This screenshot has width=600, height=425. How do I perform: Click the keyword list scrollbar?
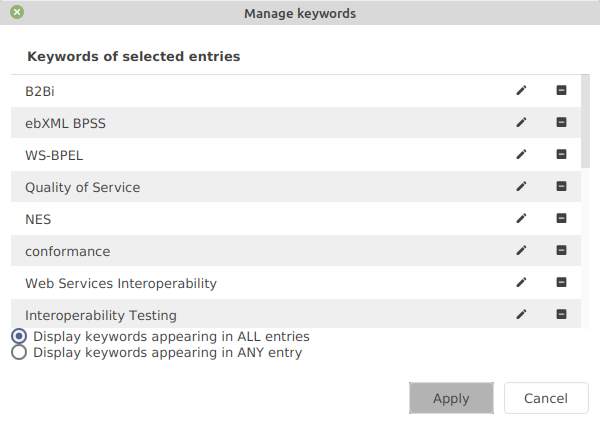[585, 121]
